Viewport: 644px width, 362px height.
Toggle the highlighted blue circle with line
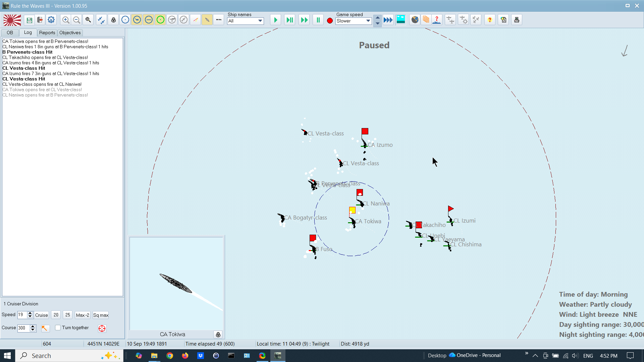coord(149,20)
